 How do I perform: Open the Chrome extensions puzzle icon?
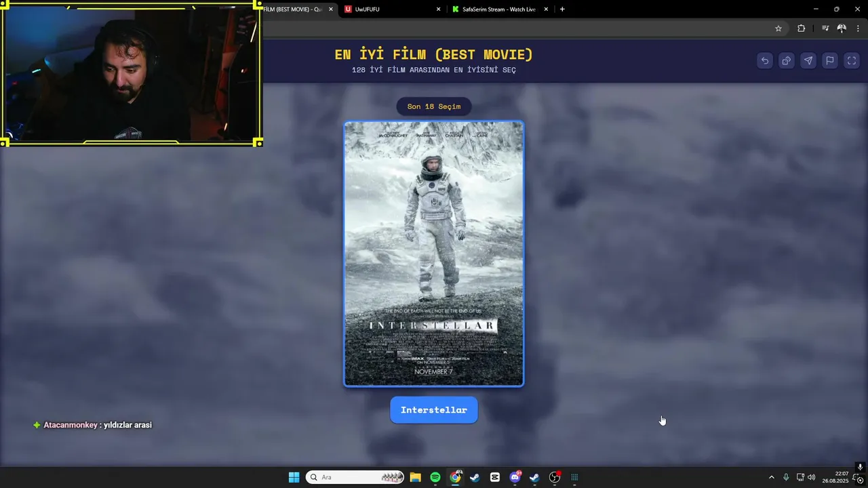point(802,28)
